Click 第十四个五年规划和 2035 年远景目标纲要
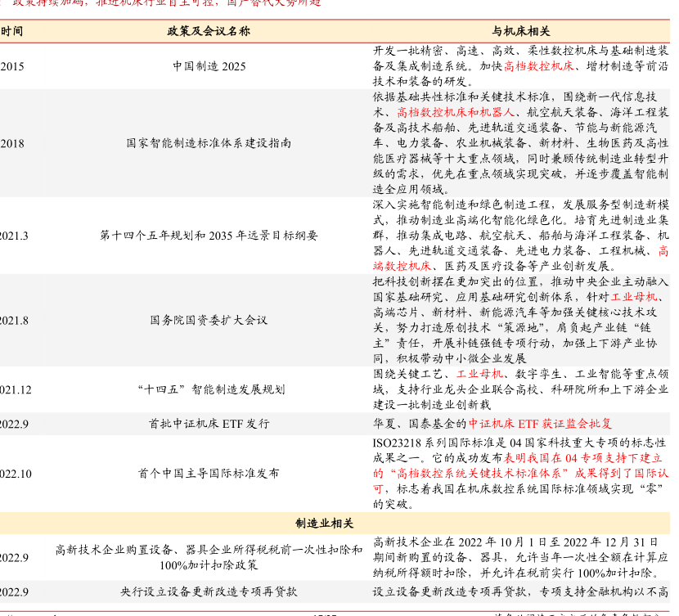The width and height of the screenshot is (679, 616). 209,236
